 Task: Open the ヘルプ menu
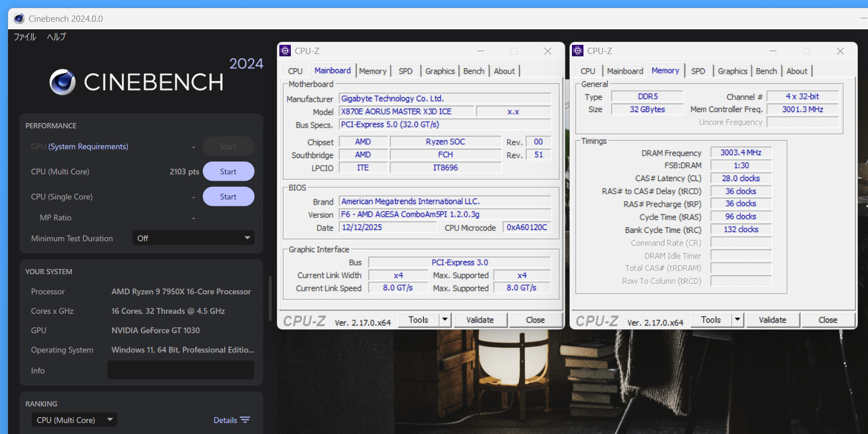coord(56,37)
